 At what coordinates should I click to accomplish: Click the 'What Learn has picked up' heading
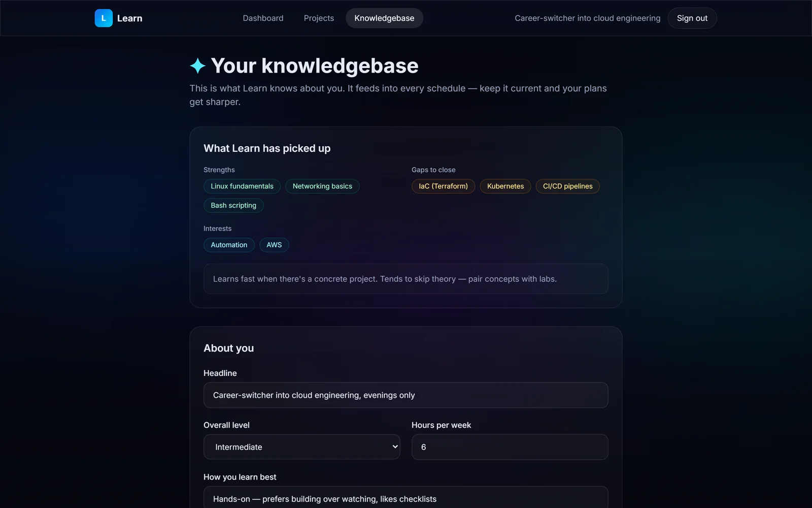267,148
